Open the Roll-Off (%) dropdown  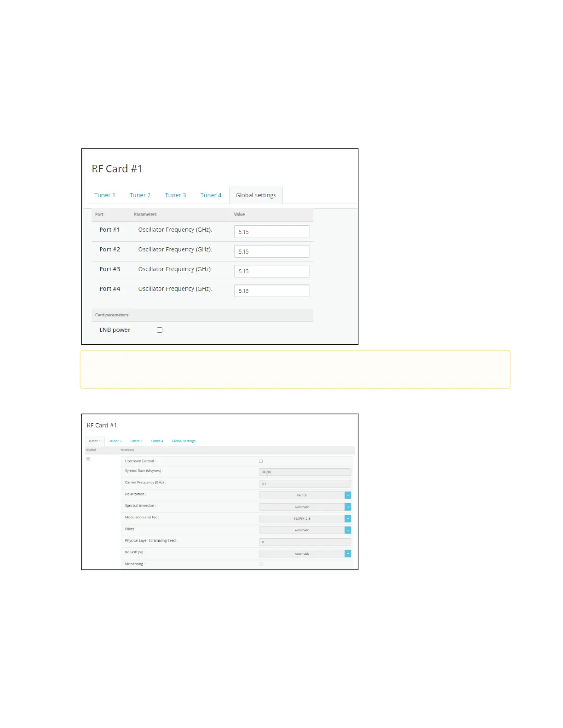(305, 554)
